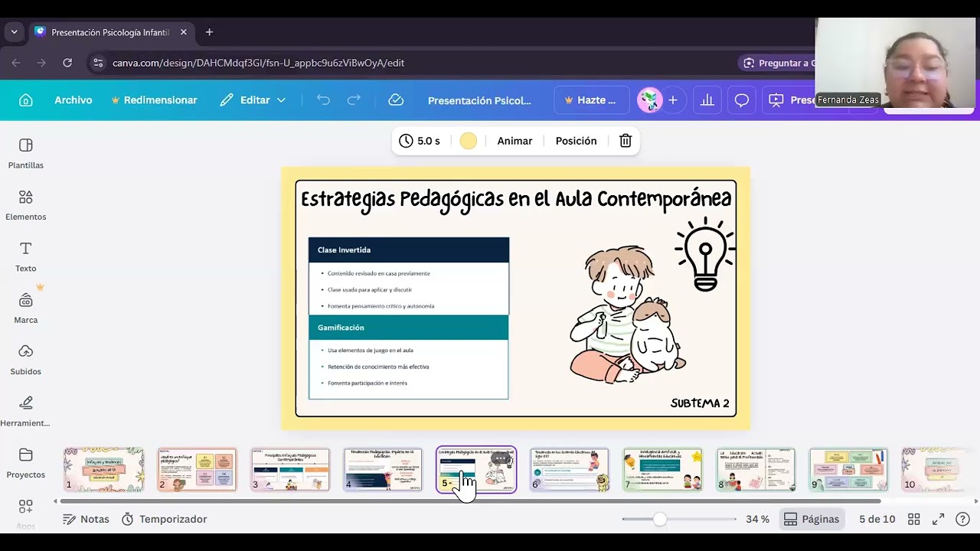
Task: Open the comments speech bubble
Action: (741, 100)
